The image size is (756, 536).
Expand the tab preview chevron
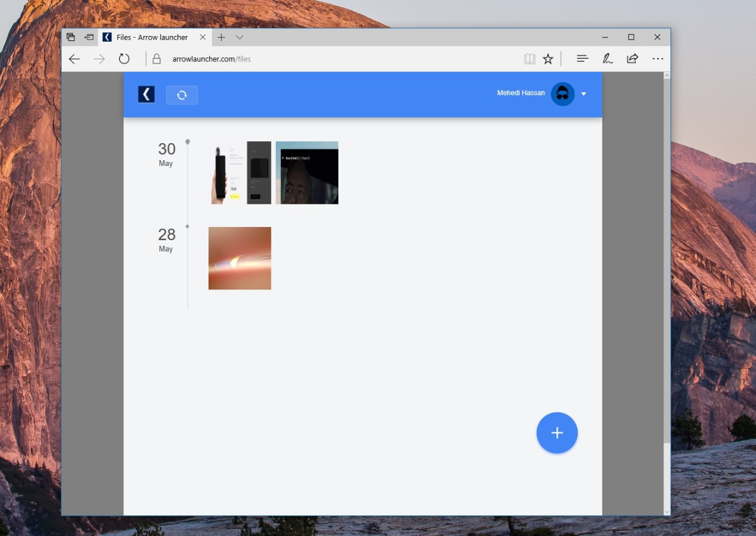[x=239, y=37]
